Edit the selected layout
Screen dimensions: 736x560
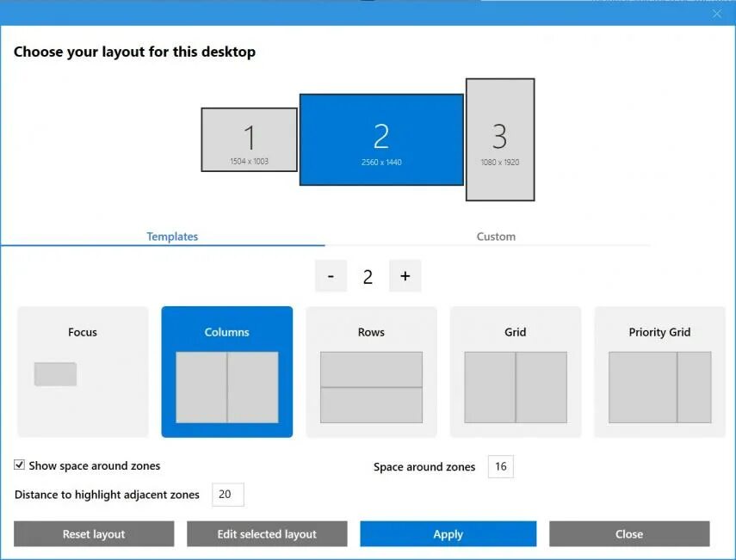(x=267, y=533)
